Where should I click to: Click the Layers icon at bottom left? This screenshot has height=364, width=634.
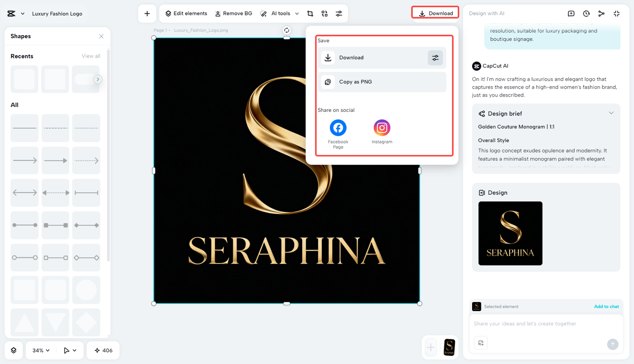coord(13,350)
